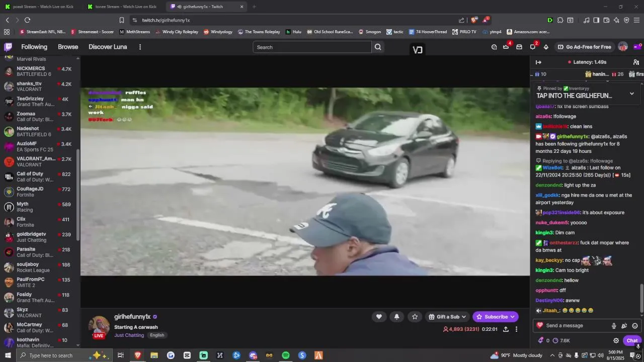Click chat microphone icon in message box
644x362 pixels.
(614, 325)
